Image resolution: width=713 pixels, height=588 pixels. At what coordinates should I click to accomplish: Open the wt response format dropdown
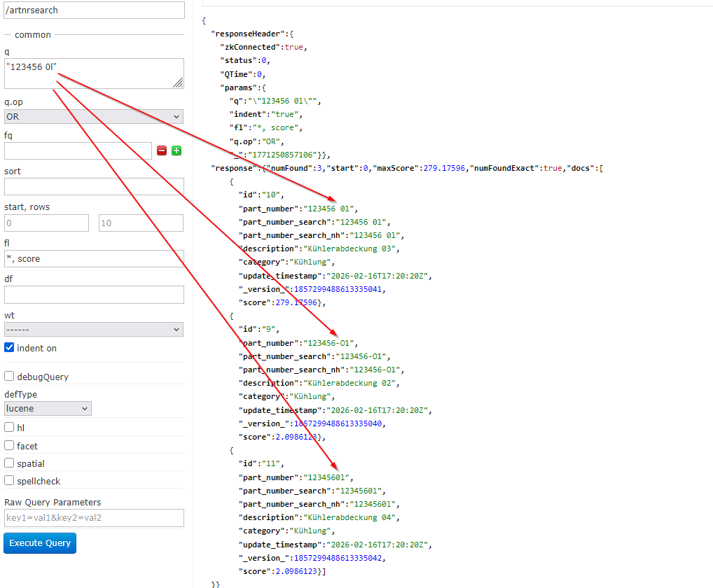pyautogui.click(x=94, y=329)
